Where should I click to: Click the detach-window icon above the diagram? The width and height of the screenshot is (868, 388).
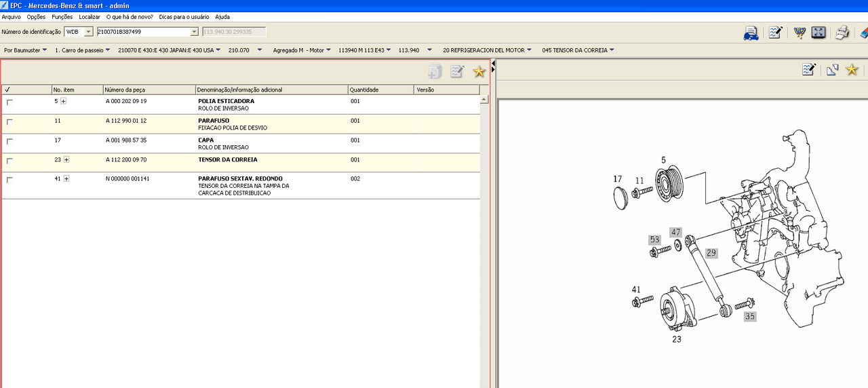click(832, 69)
